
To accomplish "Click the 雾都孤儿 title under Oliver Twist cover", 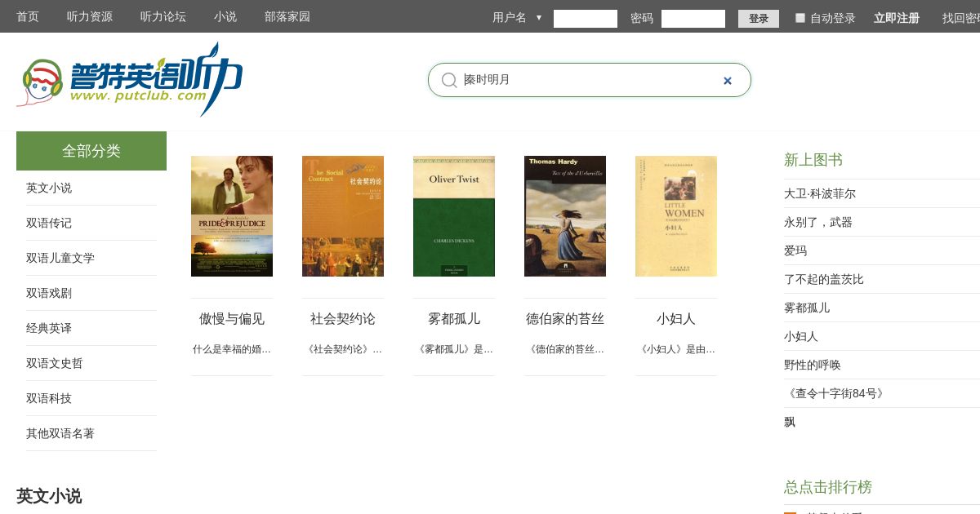I will (454, 319).
